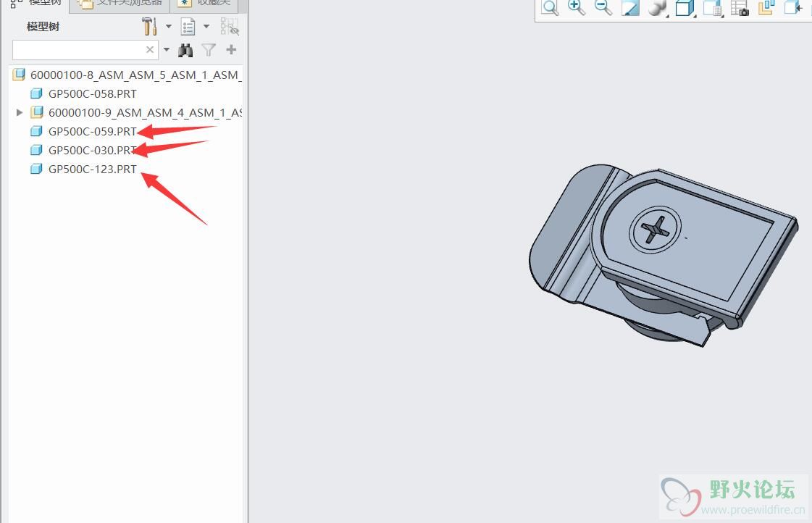This screenshot has height=523, width=812.
Task: Click the datum display filters icon
Action: pos(766,7)
